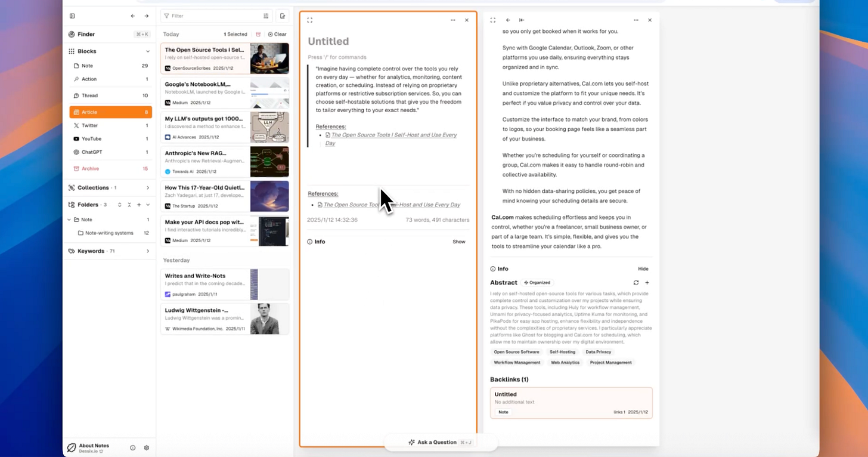Close the Untitled note panel

[467, 20]
